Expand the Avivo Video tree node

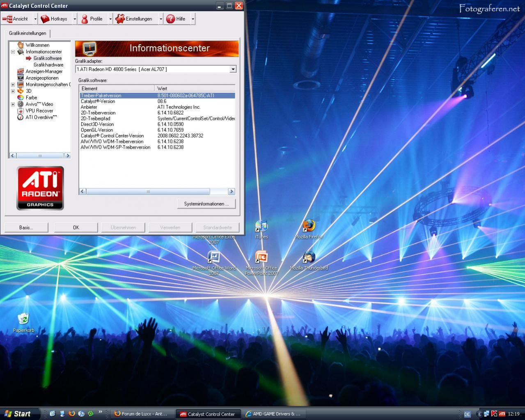click(x=13, y=104)
